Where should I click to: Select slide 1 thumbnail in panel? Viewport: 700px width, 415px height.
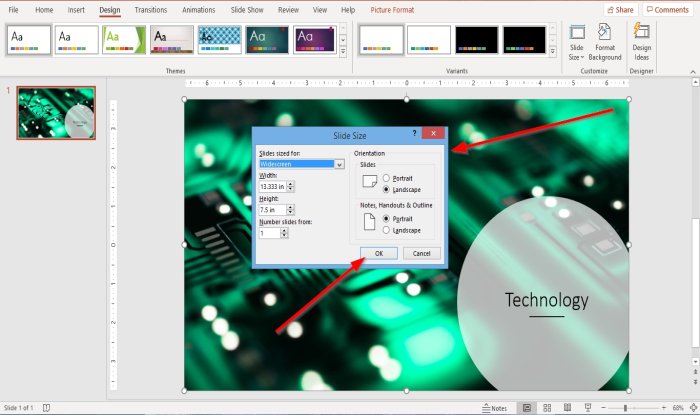point(56,113)
